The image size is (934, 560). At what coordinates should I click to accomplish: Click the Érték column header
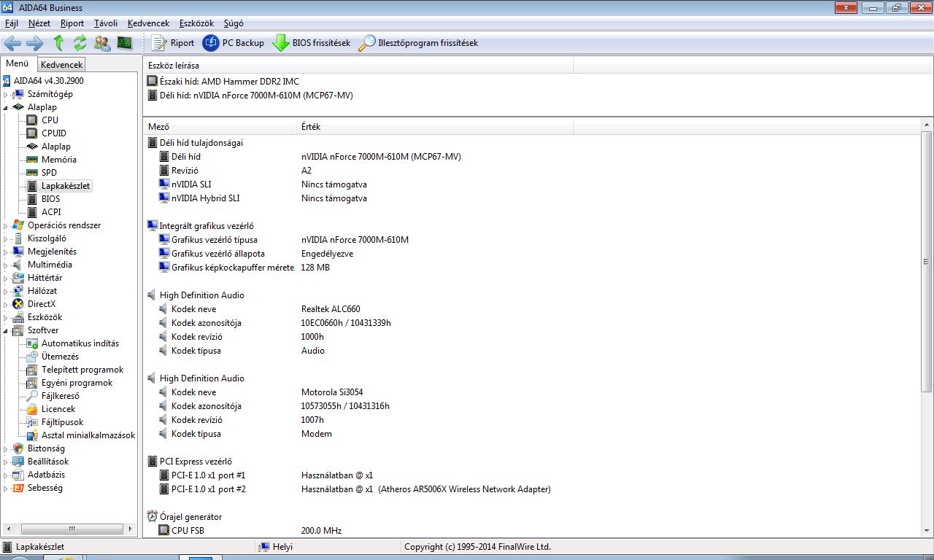pos(435,127)
